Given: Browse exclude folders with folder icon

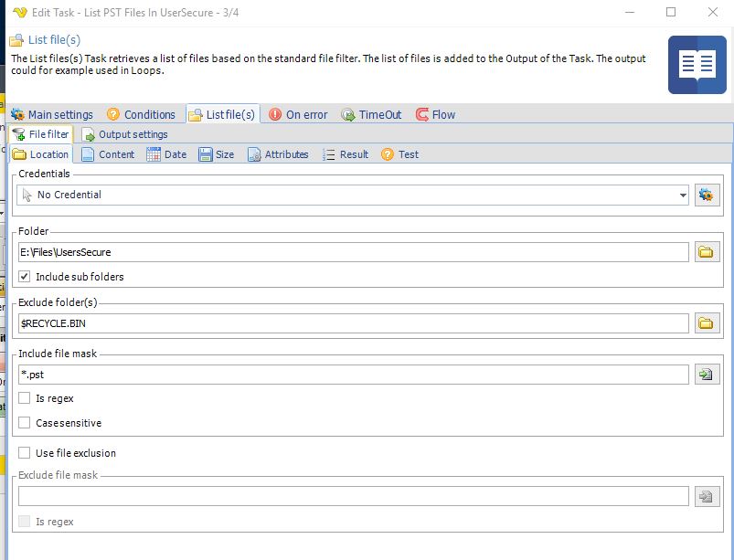Looking at the screenshot, I should (x=707, y=323).
